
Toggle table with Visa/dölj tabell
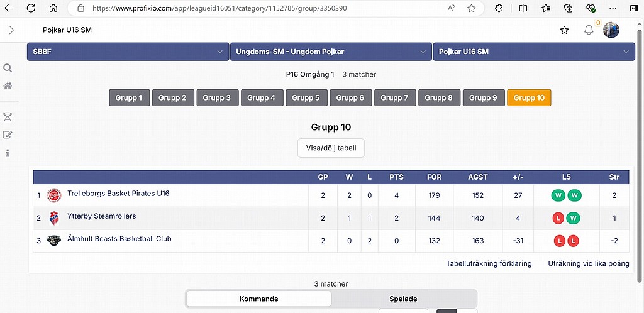(331, 148)
